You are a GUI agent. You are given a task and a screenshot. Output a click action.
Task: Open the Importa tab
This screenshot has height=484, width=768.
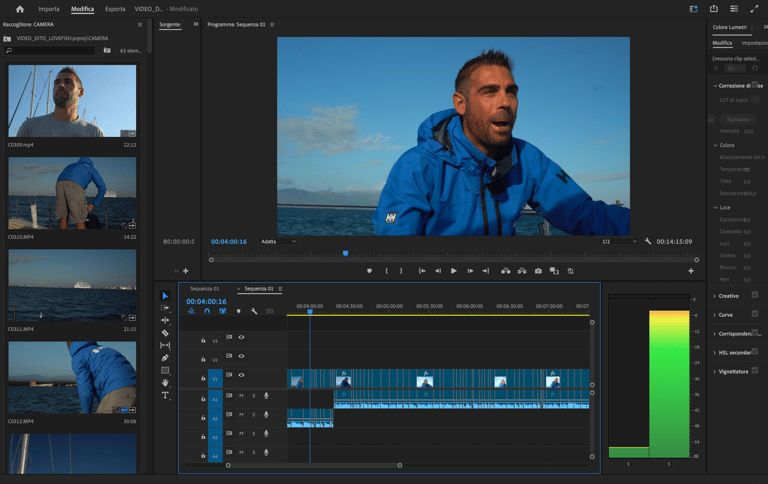[48, 9]
